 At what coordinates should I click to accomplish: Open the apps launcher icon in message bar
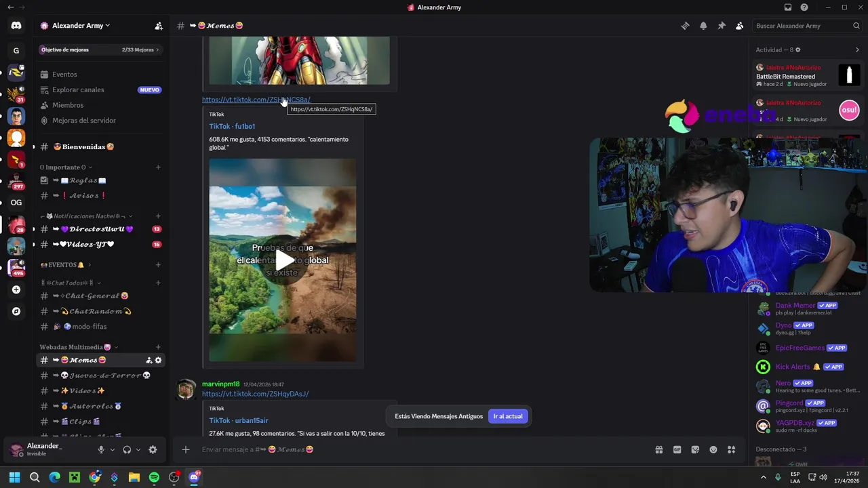[x=732, y=449]
